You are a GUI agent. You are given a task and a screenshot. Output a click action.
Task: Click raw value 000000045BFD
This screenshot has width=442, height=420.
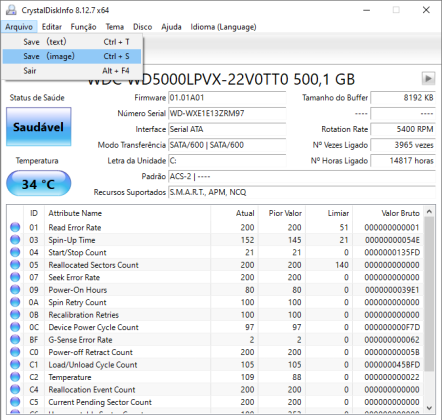392,365
